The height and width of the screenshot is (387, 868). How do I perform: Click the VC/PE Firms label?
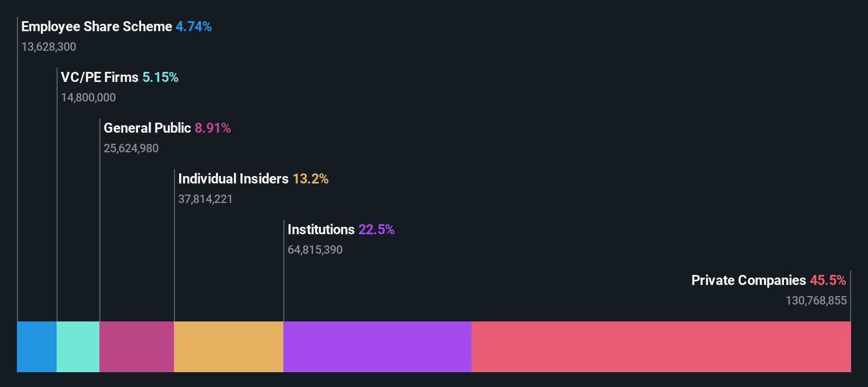(x=99, y=77)
